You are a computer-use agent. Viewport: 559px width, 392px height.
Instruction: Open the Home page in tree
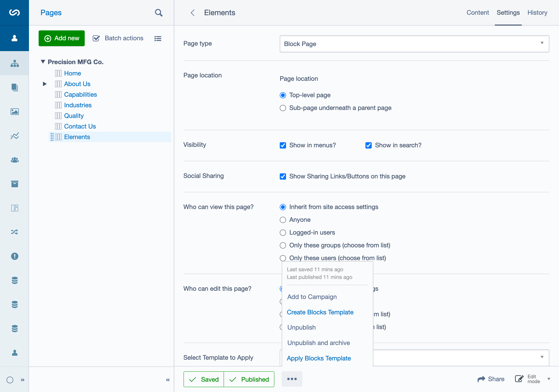[x=73, y=73]
